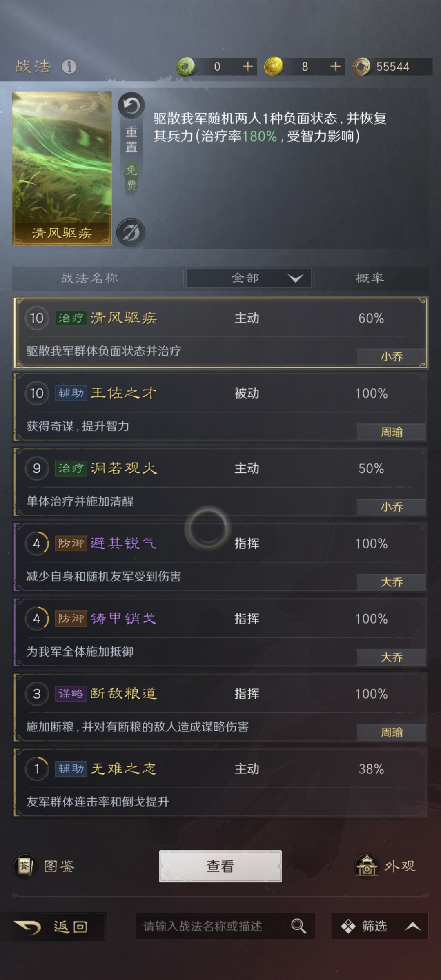Viewport: 441px width, 980px height.
Task: Open the 图鉴 codex icon
Action: tap(24, 866)
